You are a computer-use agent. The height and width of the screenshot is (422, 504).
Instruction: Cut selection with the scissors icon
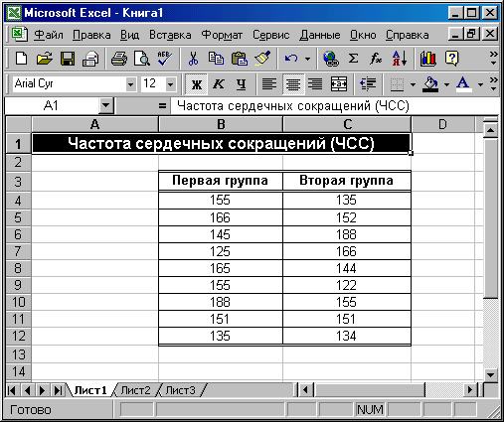coord(193,59)
